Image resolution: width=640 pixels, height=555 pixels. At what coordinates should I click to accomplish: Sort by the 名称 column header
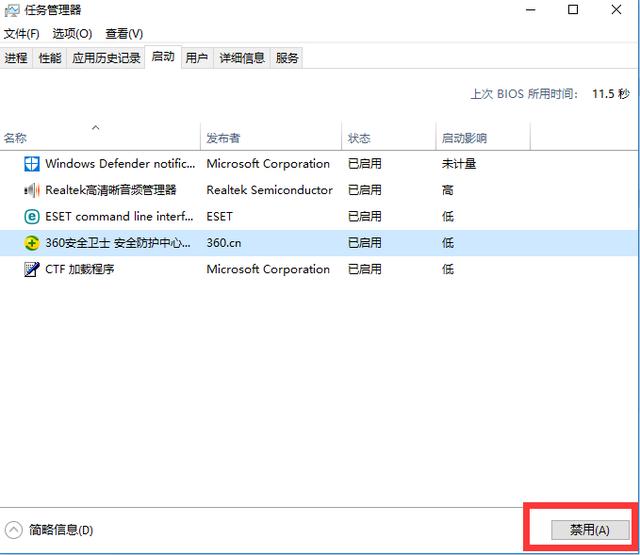pyautogui.click(x=100, y=137)
